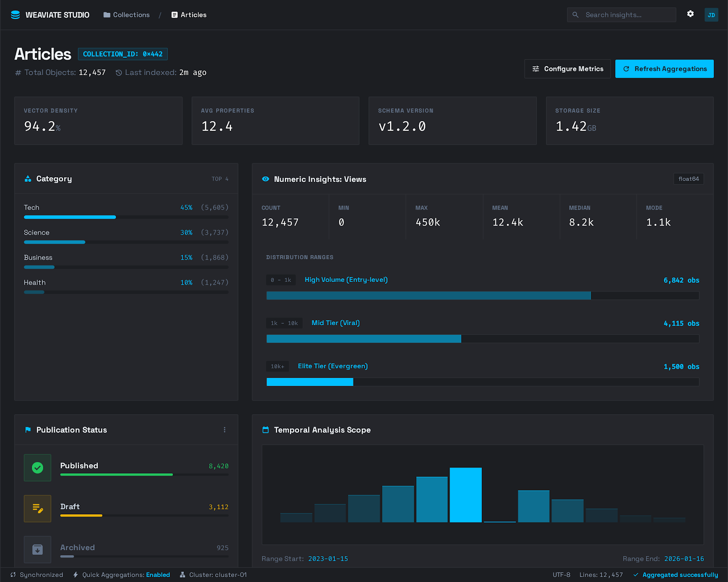Click the Publication Status flag icon

28,430
